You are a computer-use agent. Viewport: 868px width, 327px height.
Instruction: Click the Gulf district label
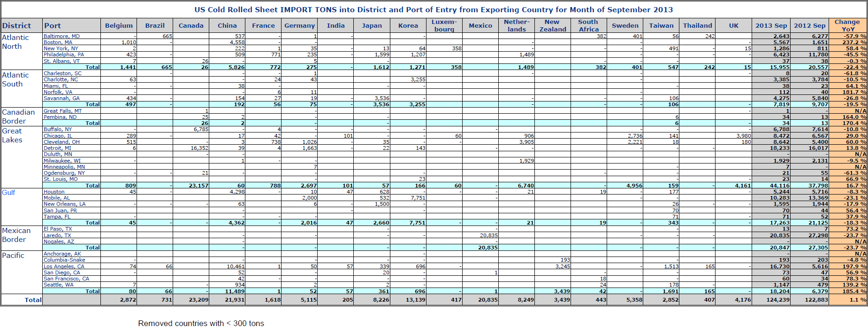click(x=8, y=193)
